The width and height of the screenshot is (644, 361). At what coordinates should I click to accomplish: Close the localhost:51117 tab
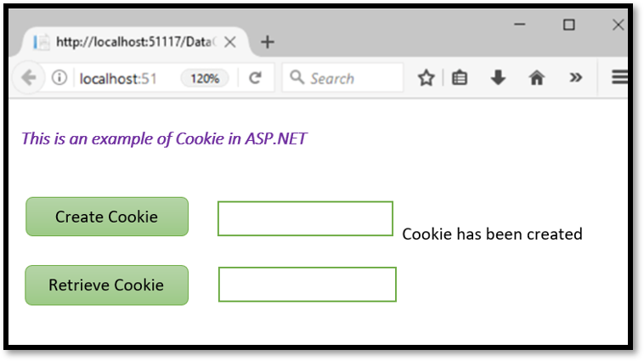[229, 42]
